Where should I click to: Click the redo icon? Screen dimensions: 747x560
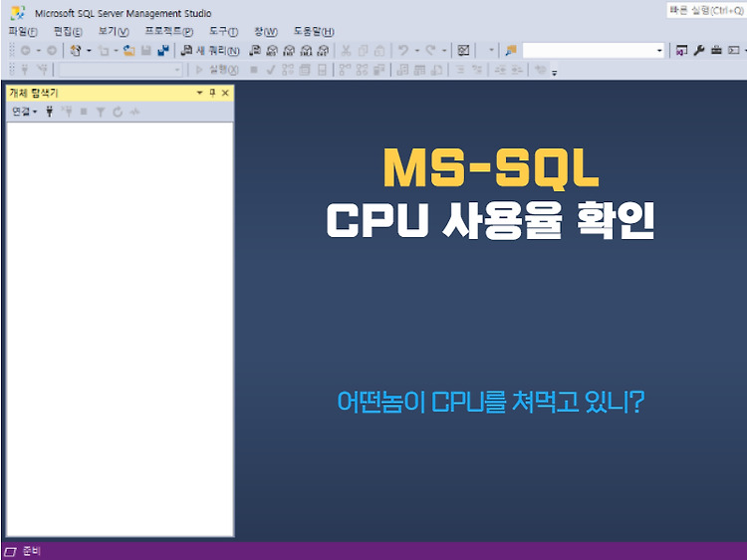pyautogui.click(x=430, y=50)
